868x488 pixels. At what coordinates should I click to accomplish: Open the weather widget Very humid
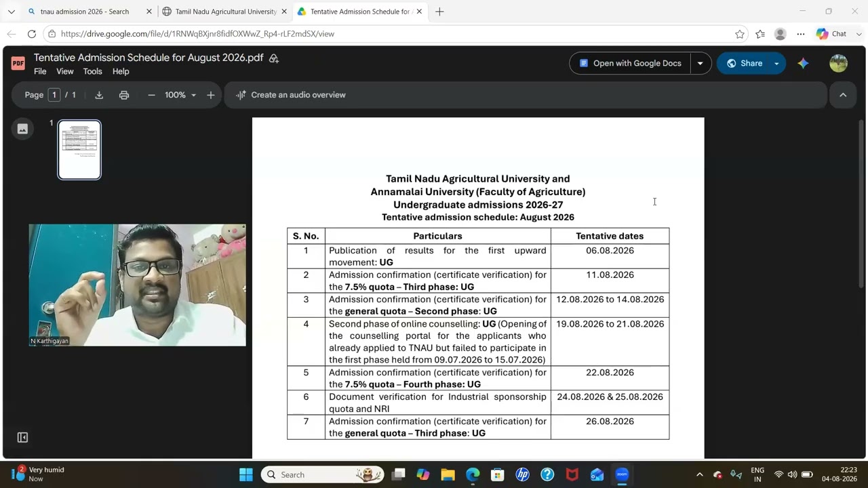pyautogui.click(x=39, y=474)
